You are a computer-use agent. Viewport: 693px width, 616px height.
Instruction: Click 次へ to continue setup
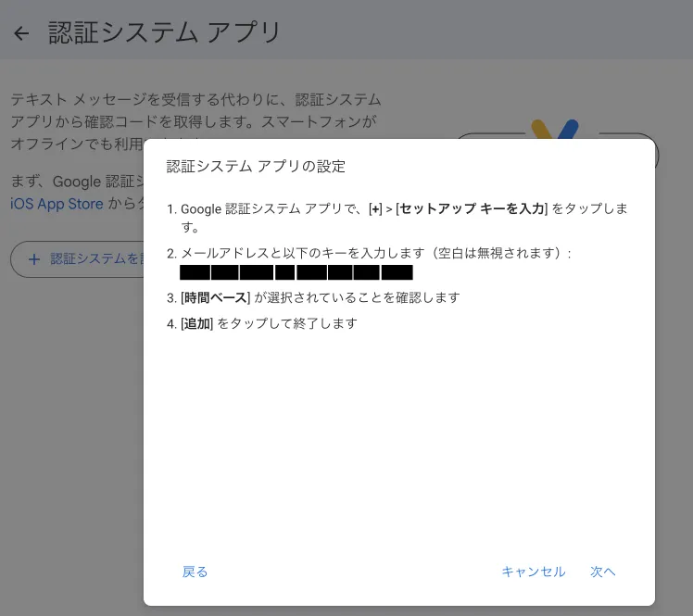[x=603, y=572]
